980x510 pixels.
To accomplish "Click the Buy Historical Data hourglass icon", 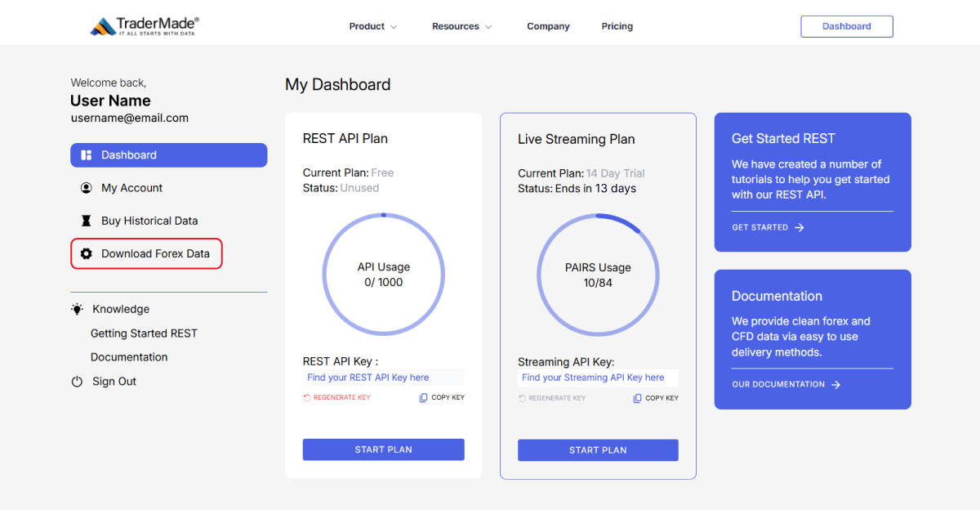I will tap(86, 221).
